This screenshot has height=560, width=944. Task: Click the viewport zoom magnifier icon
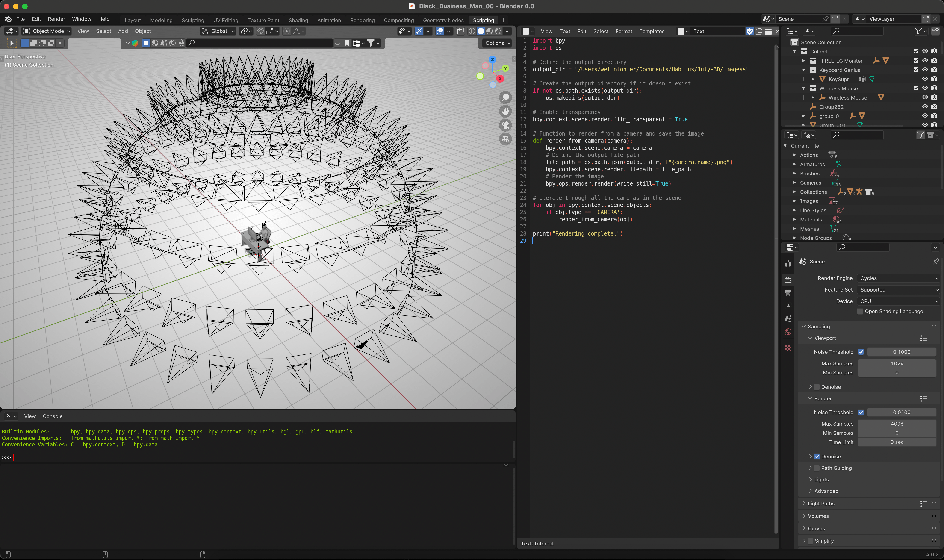click(505, 97)
